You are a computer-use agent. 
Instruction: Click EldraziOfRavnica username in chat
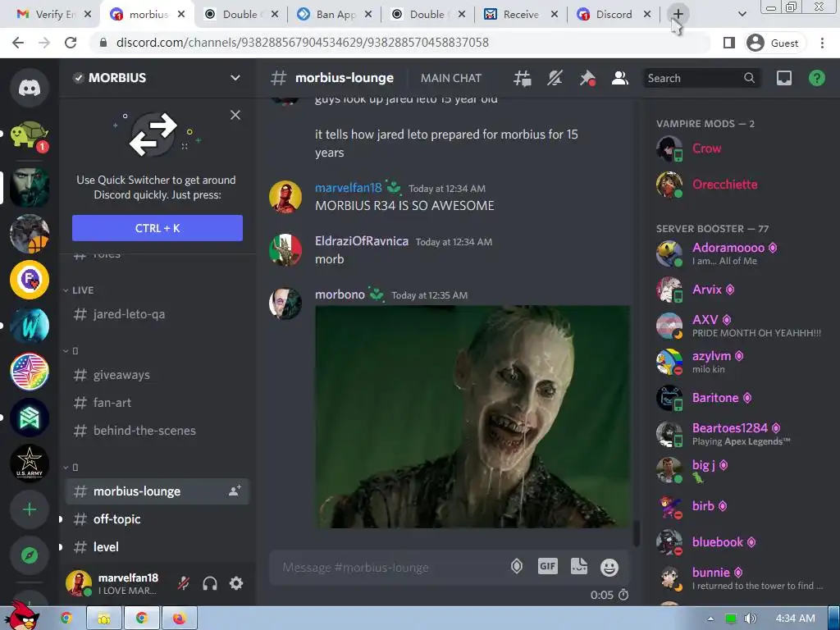pyautogui.click(x=362, y=241)
